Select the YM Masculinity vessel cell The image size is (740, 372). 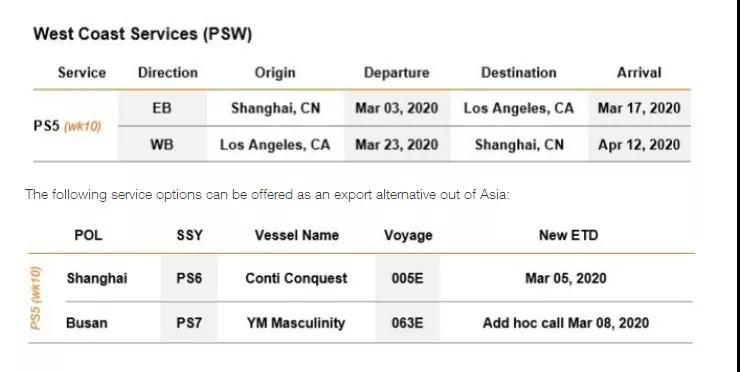point(296,323)
